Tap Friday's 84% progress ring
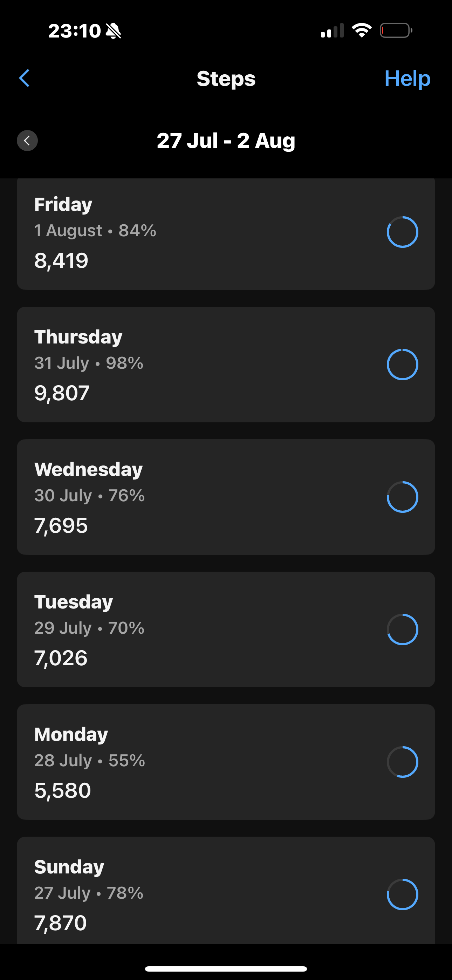452x980 pixels. click(x=403, y=232)
